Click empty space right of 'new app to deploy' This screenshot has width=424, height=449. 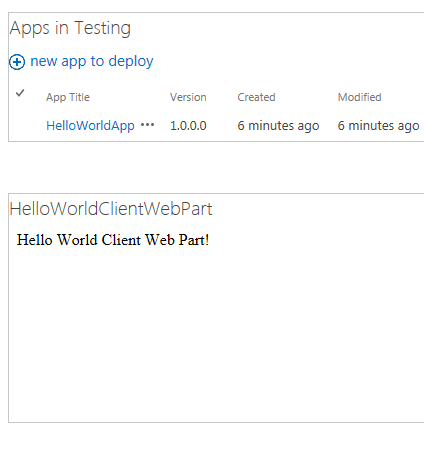tap(287, 62)
